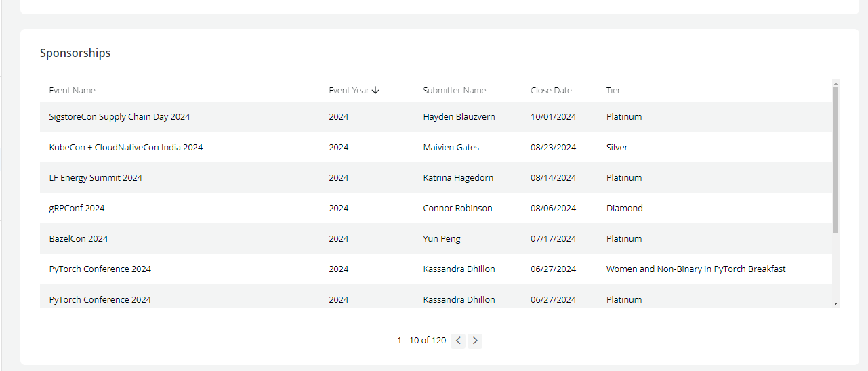
Task: Select the gRPConf 2024 row
Action: 77,208
